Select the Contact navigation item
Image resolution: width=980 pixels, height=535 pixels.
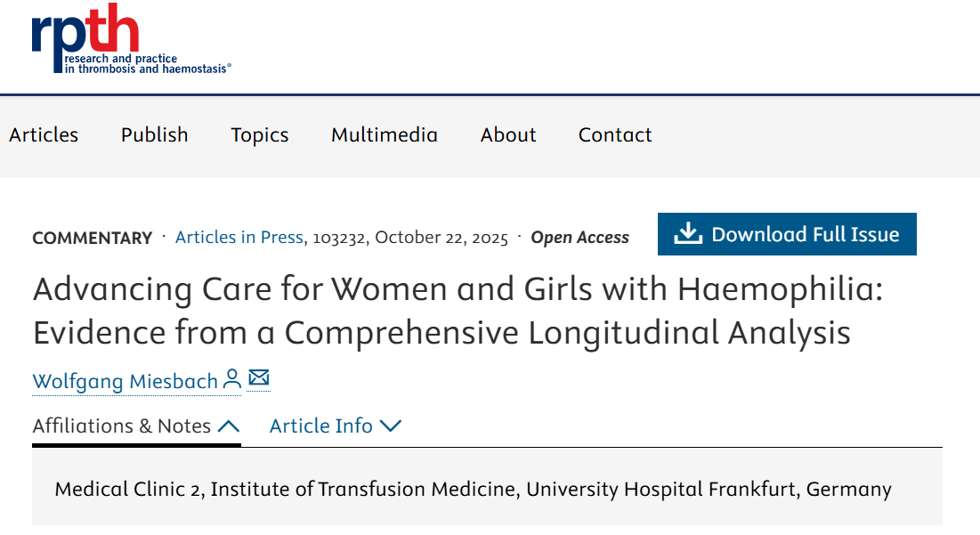(615, 135)
